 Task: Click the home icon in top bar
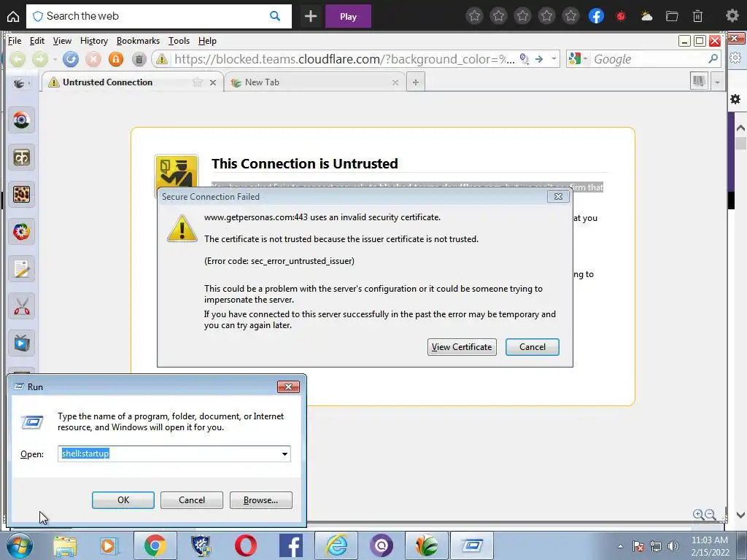(13, 17)
